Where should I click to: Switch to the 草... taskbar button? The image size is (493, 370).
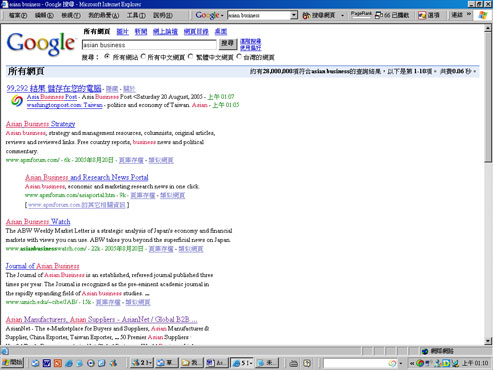pyautogui.click(x=167, y=363)
